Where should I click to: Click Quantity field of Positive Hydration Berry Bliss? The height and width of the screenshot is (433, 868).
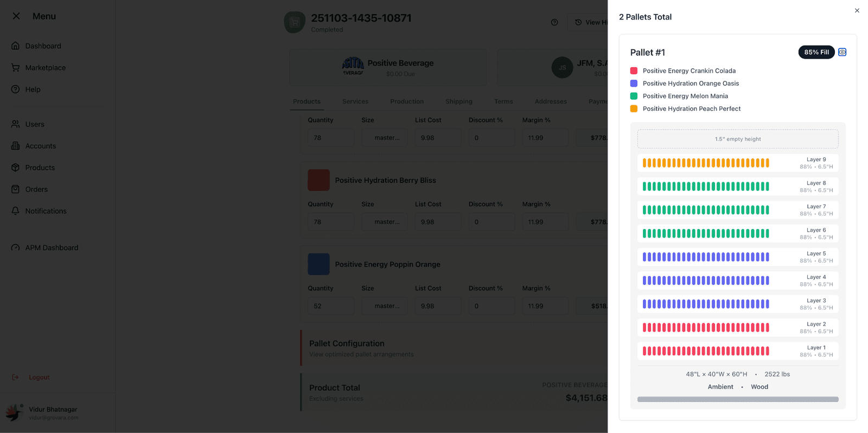pos(331,222)
